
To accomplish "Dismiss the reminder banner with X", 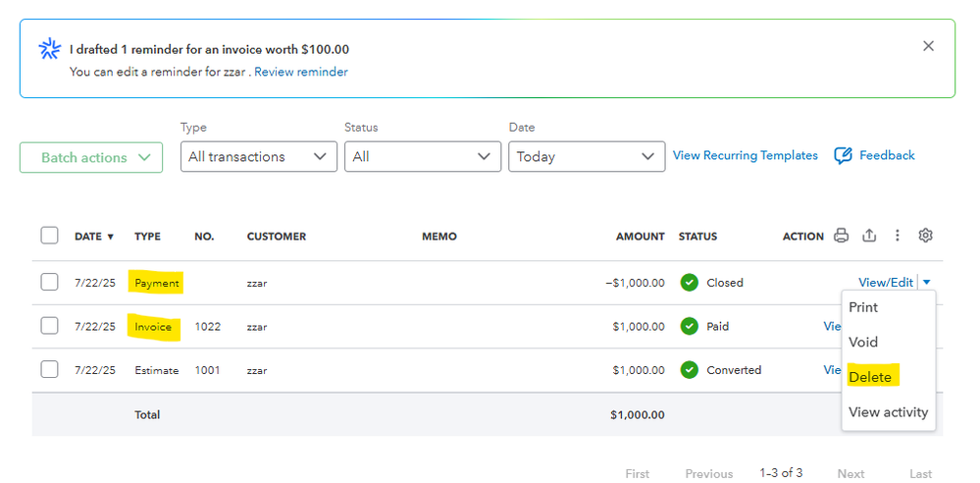I will tap(928, 46).
